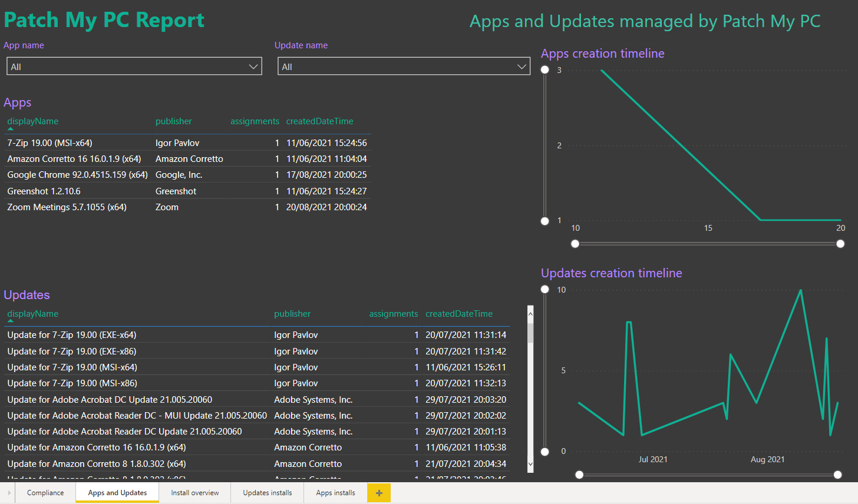Select the Apps and Updates tab

117,493
